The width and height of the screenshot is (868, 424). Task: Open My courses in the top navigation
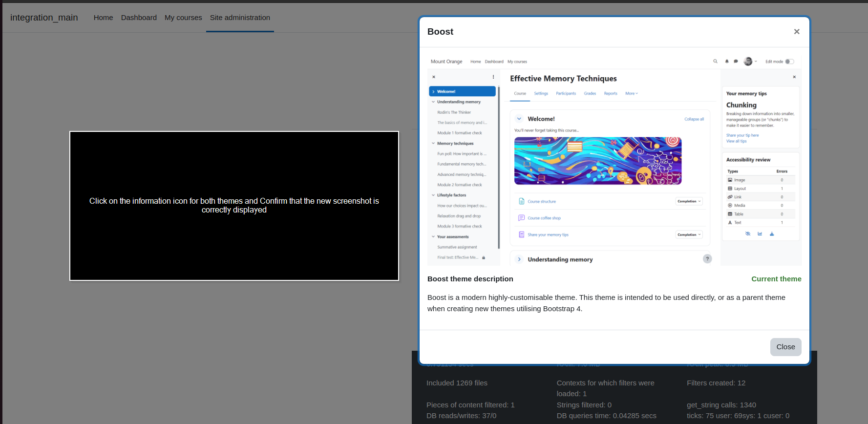183,18
